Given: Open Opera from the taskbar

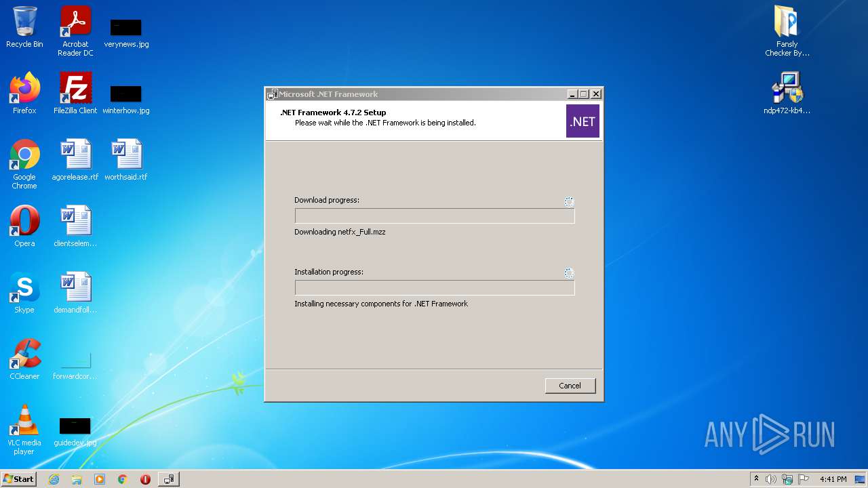Looking at the screenshot, I should (x=145, y=479).
